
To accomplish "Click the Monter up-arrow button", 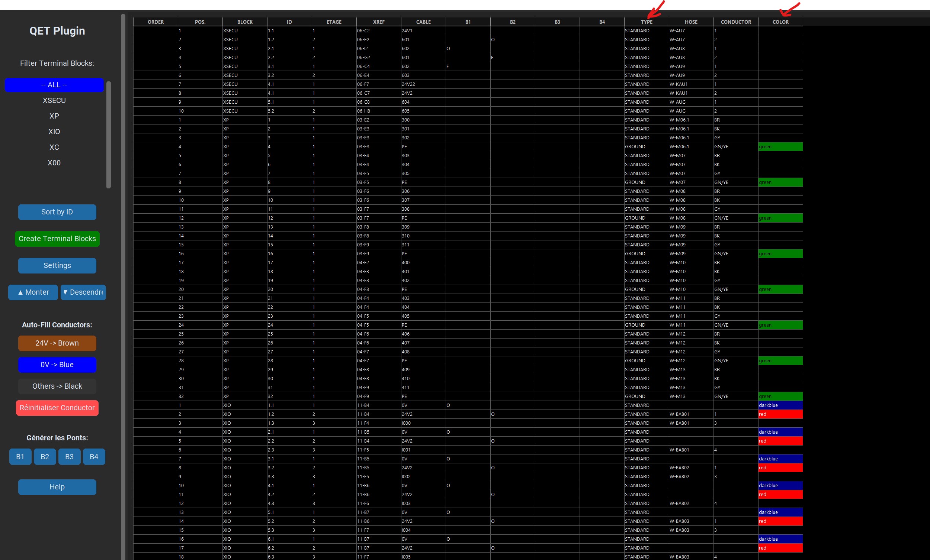I will [33, 292].
